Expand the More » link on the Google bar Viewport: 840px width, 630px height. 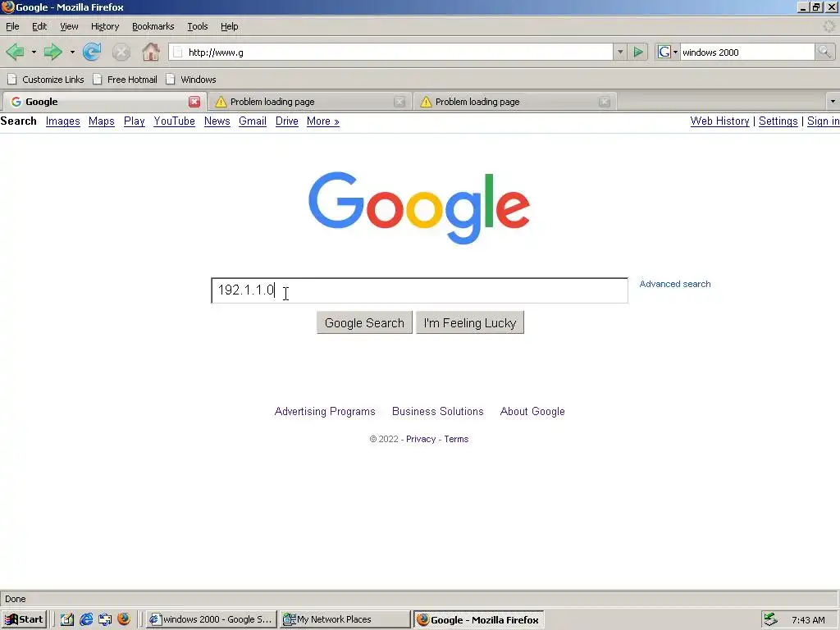[323, 121]
